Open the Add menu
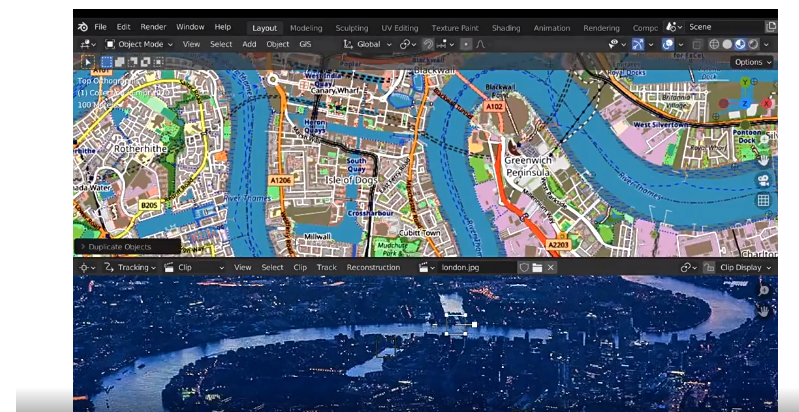The width and height of the screenshot is (799, 412). click(249, 44)
